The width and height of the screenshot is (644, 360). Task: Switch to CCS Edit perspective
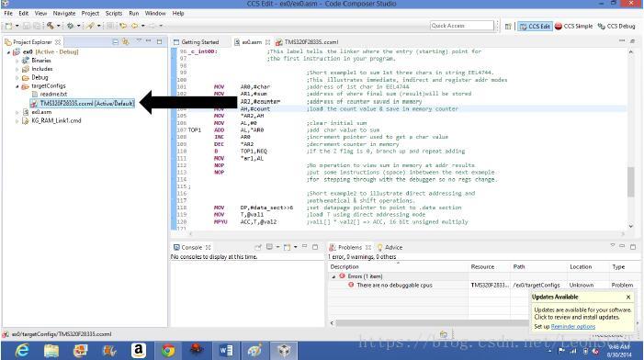click(535, 27)
